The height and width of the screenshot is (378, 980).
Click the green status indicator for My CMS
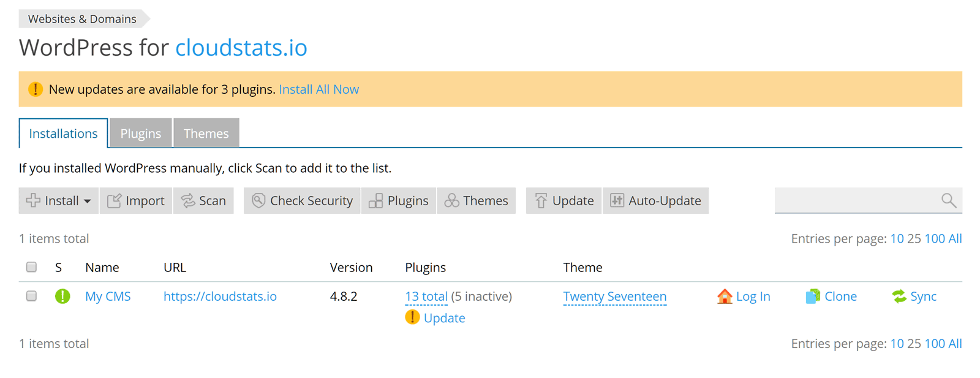click(x=62, y=296)
